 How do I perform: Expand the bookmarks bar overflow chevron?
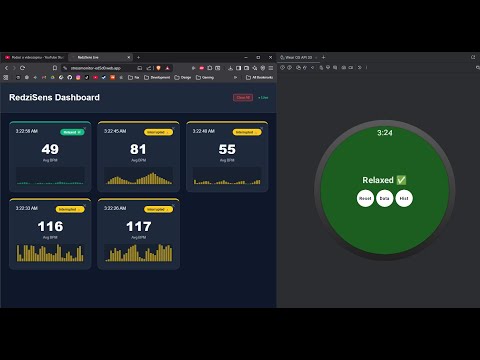point(236,77)
